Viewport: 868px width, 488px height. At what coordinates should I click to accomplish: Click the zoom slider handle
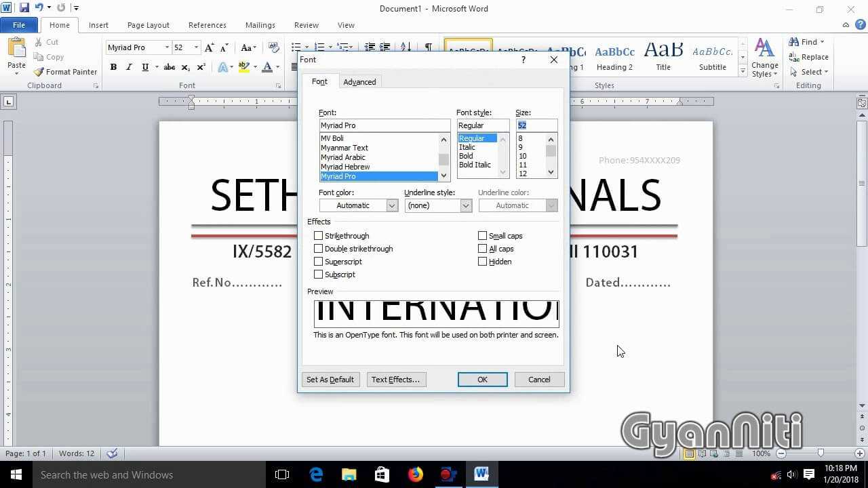point(821,453)
